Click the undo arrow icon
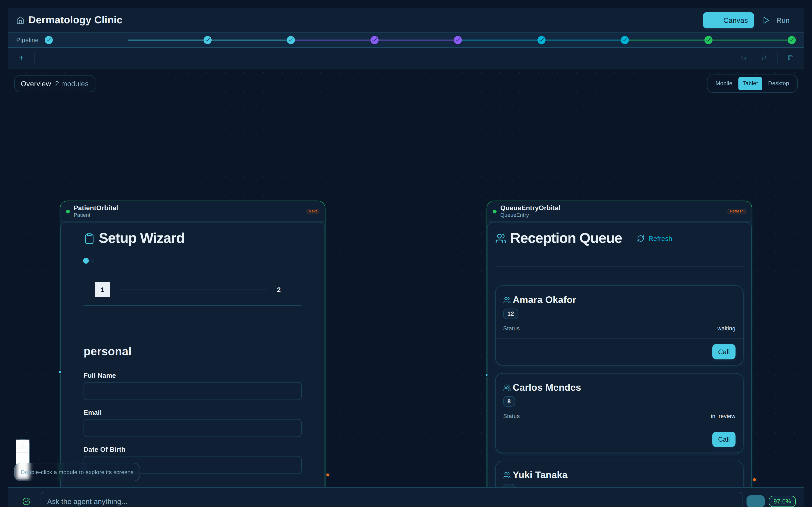The width and height of the screenshot is (812, 507). tap(743, 58)
